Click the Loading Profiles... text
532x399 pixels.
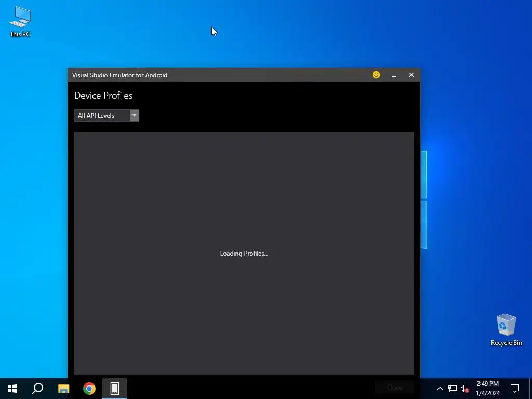(244, 254)
